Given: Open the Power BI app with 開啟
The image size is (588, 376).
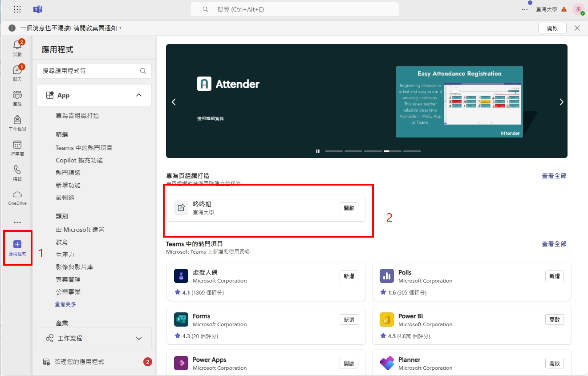Looking at the screenshot, I should [555, 319].
